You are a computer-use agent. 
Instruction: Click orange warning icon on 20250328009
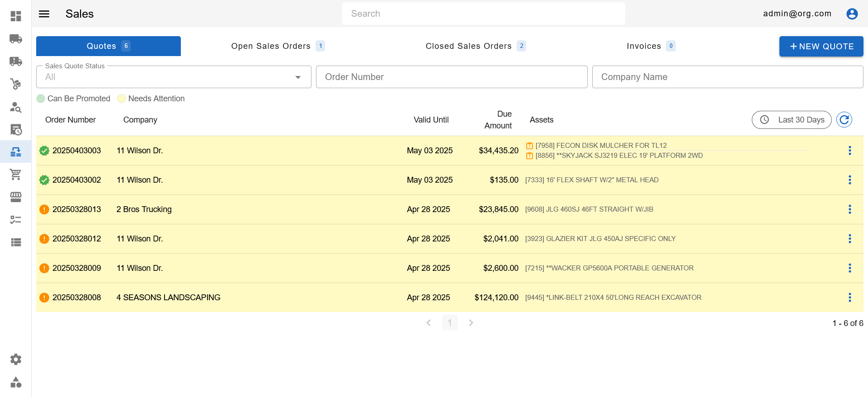(44, 268)
